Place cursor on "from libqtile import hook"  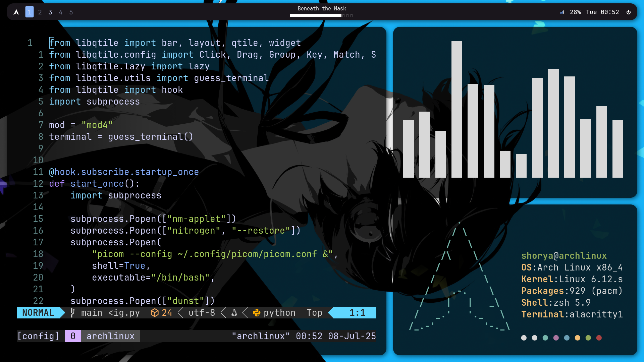tap(116, 90)
